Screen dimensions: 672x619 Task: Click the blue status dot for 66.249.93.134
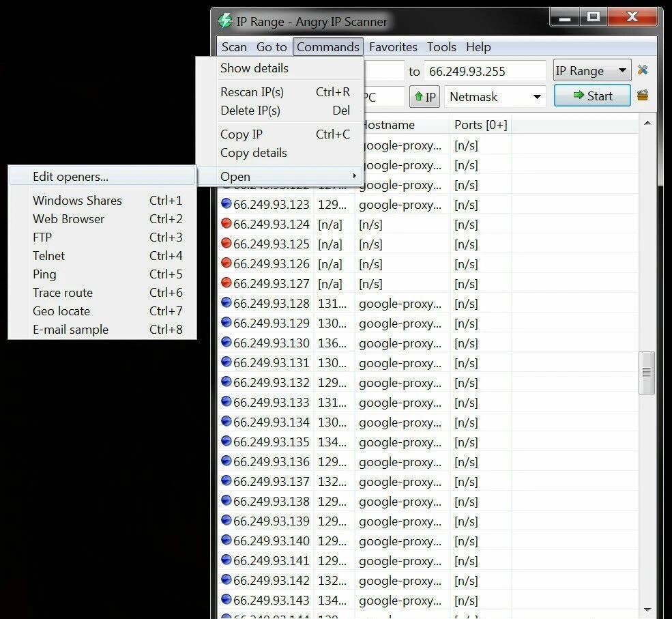[226, 421]
